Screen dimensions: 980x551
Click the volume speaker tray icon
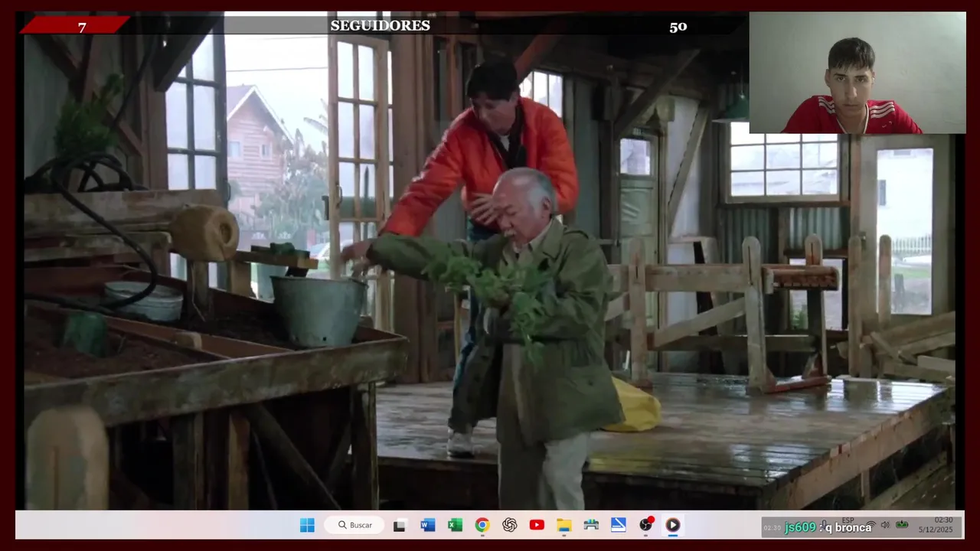tap(885, 525)
